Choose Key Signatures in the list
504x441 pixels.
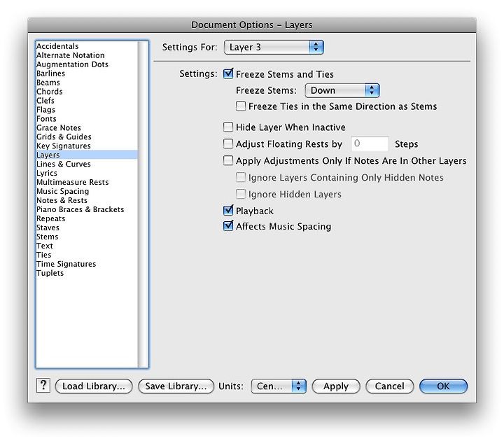coord(87,146)
